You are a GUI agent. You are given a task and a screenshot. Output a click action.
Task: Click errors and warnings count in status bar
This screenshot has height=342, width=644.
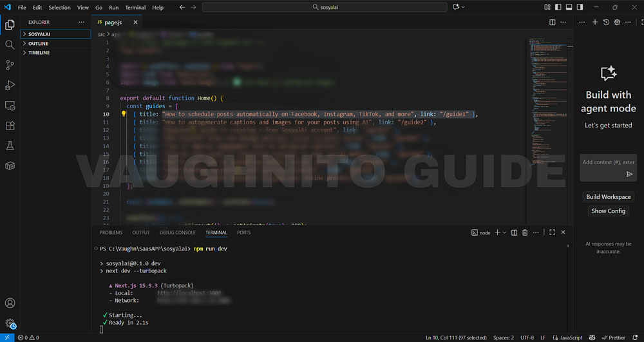tap(28, 337)
